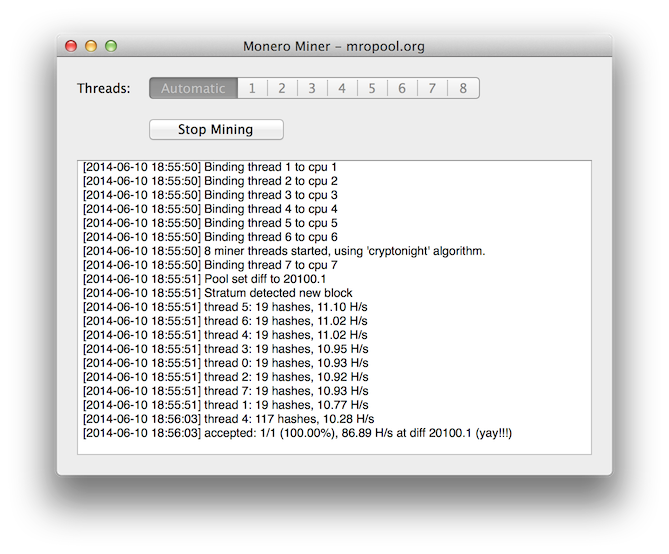Click log line 'thread 5: 19 hashes, 11.10 H/s'
669x554 pixels.
tap(225, 307)
